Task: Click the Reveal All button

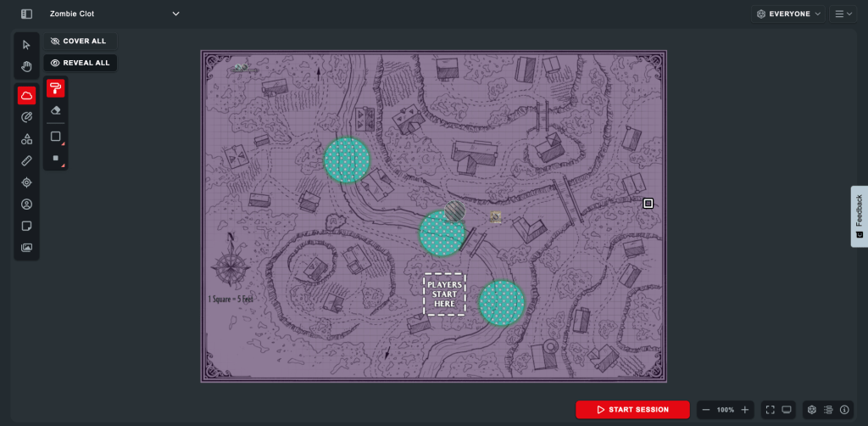Action: pyautogui.click(x=80, y=63)
